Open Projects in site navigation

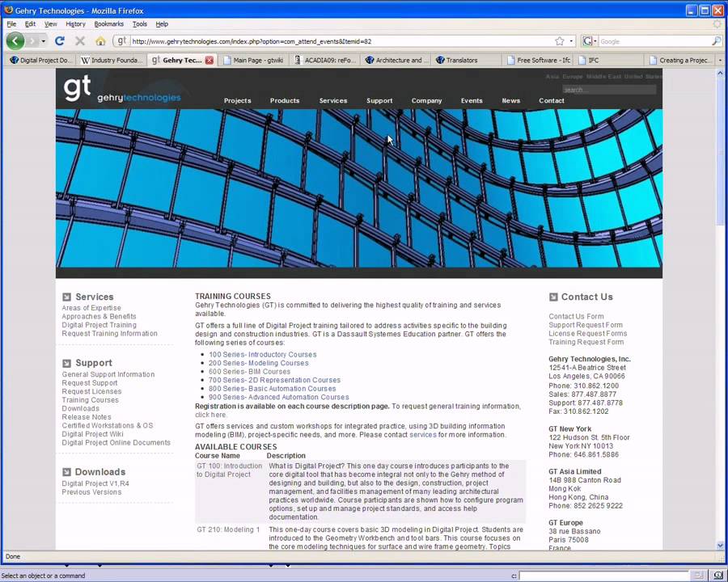[237, 101]
